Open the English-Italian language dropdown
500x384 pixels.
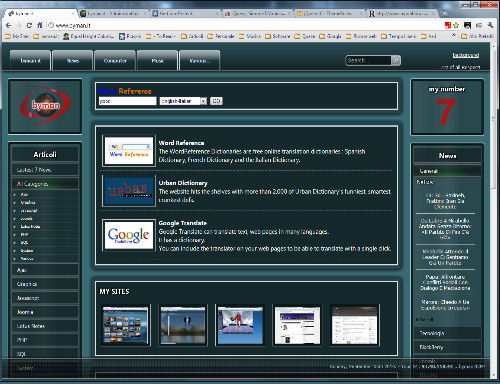coord(183,101)
